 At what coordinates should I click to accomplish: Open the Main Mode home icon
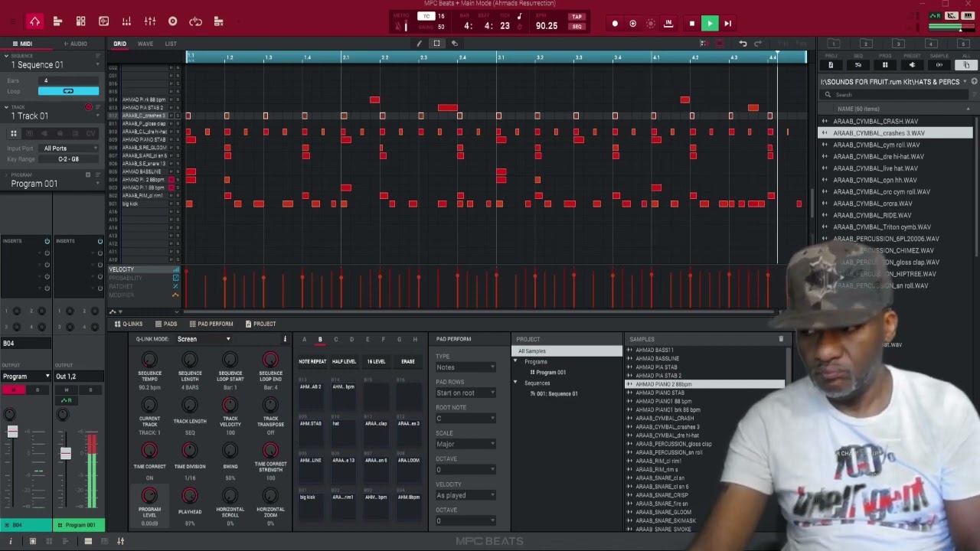click(x=34, y=21)
